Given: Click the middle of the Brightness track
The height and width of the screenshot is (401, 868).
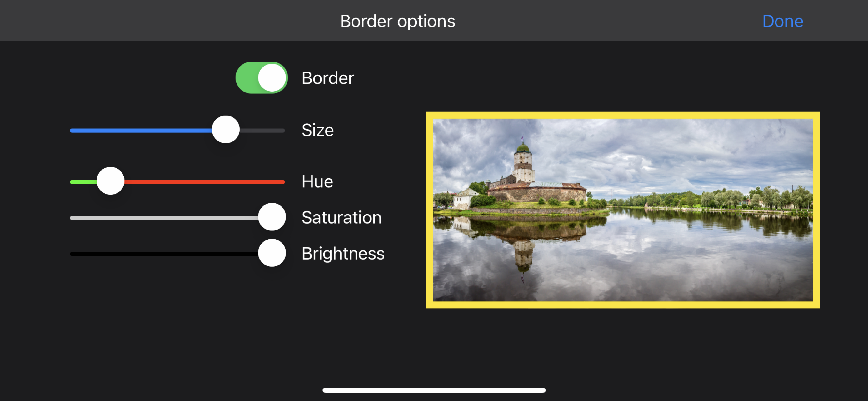Looking at the screenshot, I should (164, 254).
